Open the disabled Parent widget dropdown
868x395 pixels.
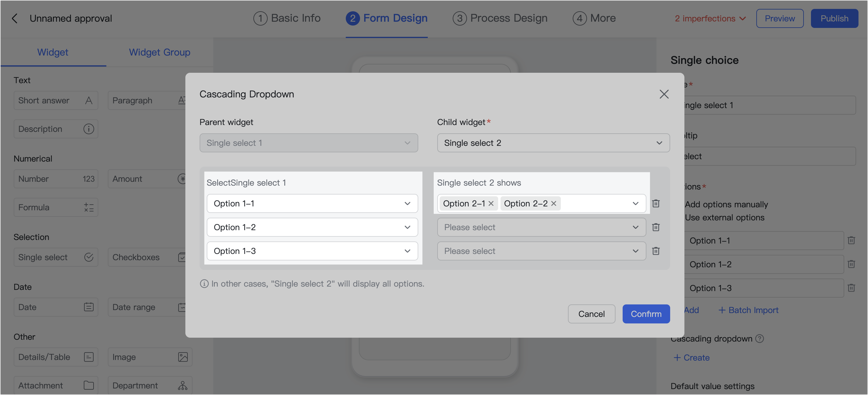pos(309,143)
